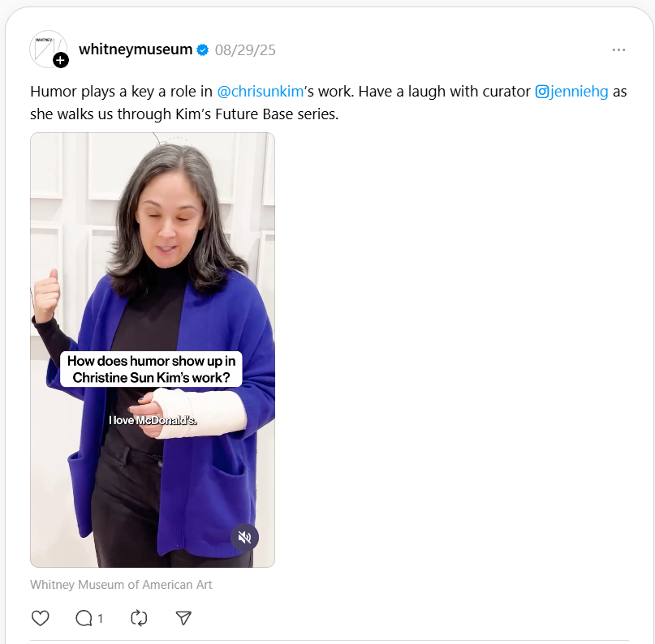Click the blue verified badge
Image resolution: width=655 pixels, height=644 pixels.
coord(203,49)
